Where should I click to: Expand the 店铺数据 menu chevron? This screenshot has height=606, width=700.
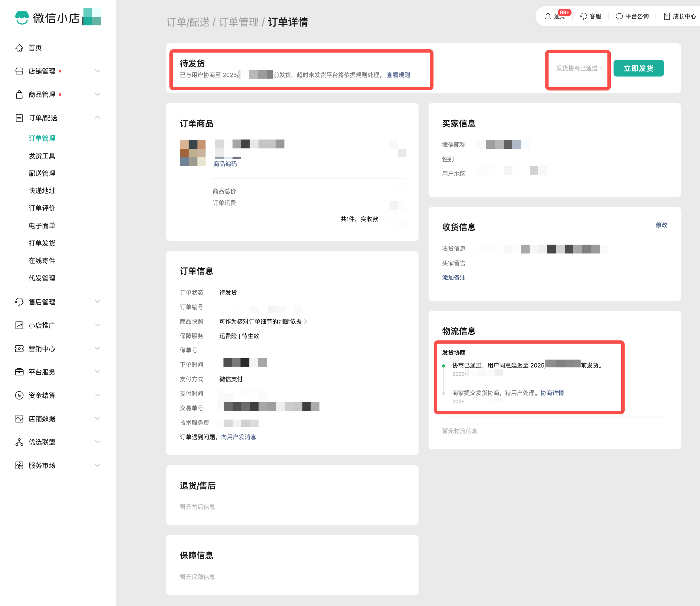[97, 419]
